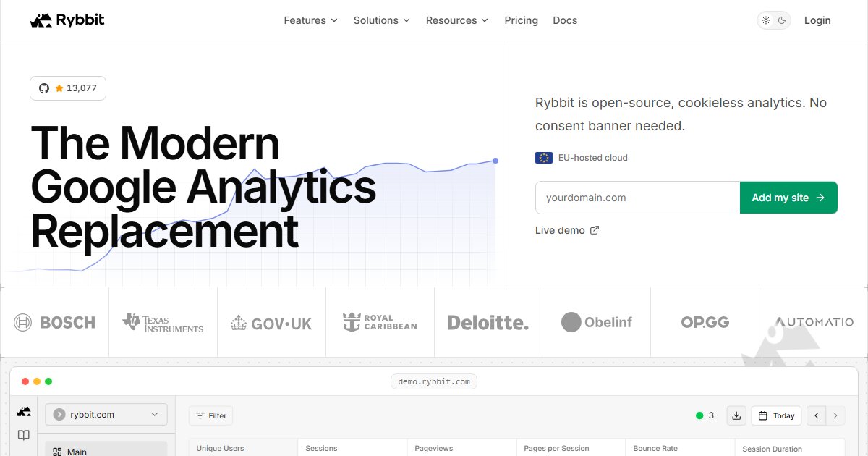Open the Docs page

565,20
